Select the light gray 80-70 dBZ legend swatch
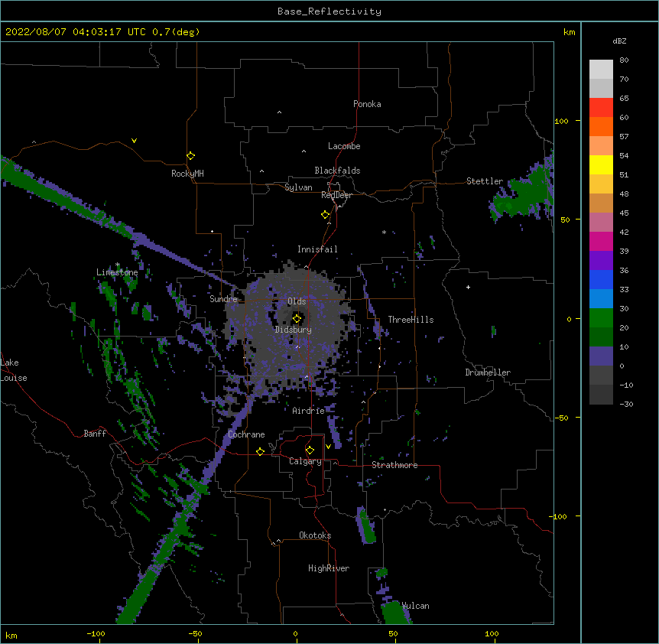The image size is (659, 644). pos(601,70)
